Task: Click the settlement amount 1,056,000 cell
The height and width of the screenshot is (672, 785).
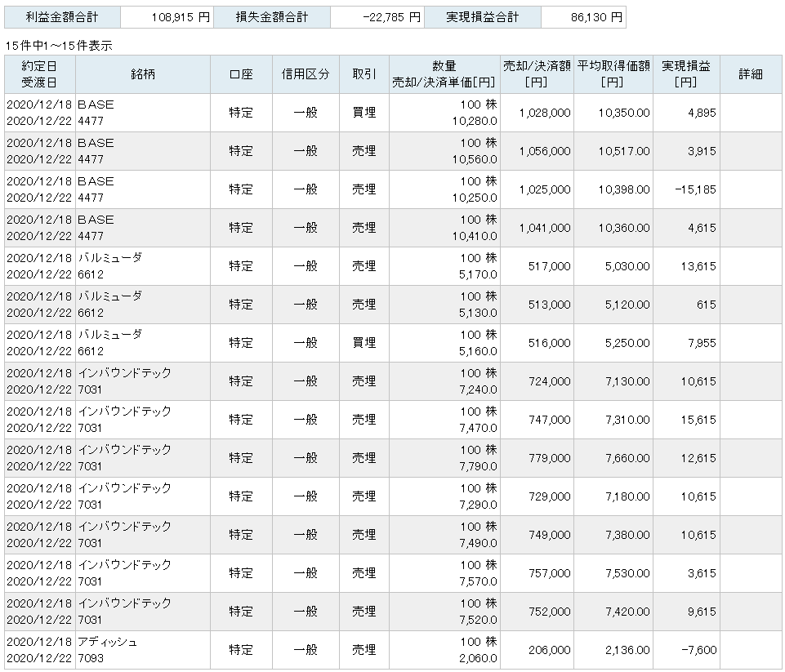Action: [x=537, y=151]
